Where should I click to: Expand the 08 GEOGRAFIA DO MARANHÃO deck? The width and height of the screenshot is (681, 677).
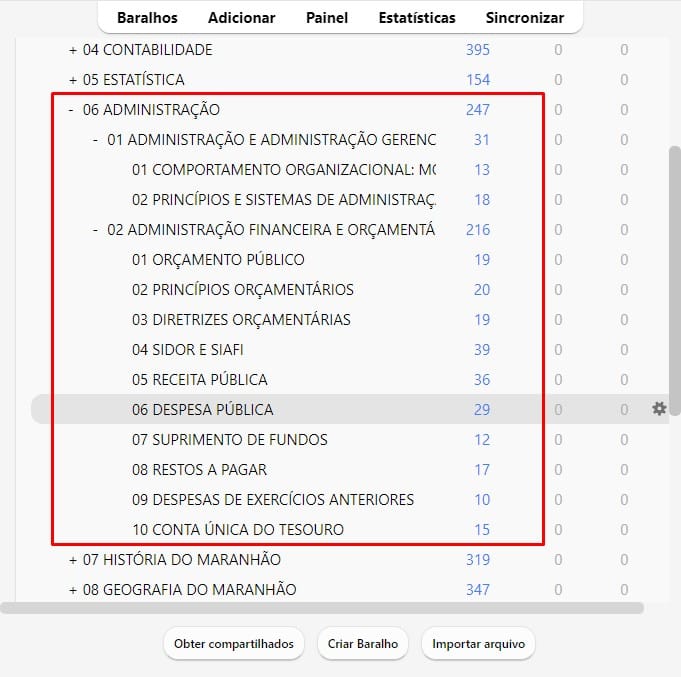click(73, 590)
